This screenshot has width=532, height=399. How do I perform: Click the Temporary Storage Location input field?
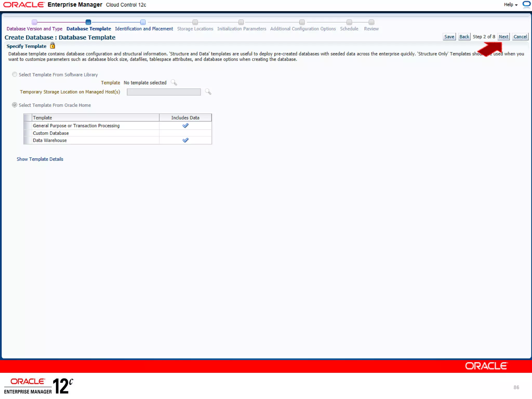[164, 92]
